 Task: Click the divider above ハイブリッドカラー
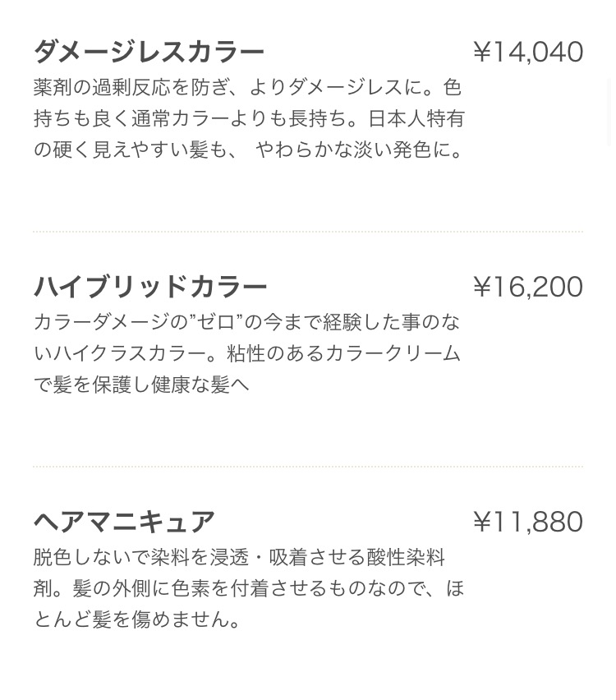(x=308, y=232)
